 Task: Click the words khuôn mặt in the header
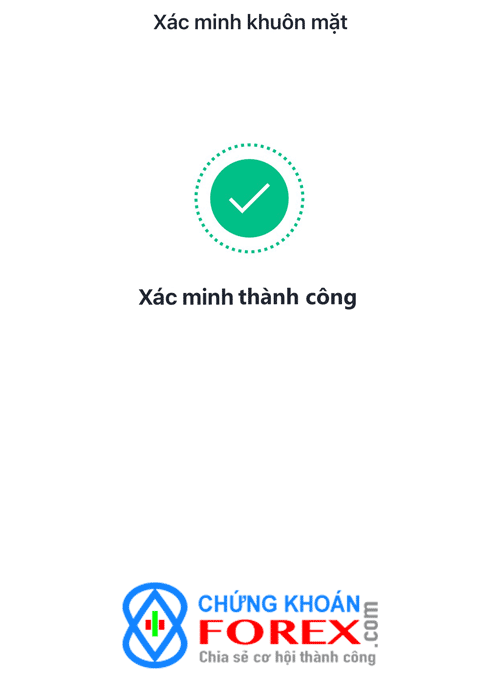click(x=297, y=23)
